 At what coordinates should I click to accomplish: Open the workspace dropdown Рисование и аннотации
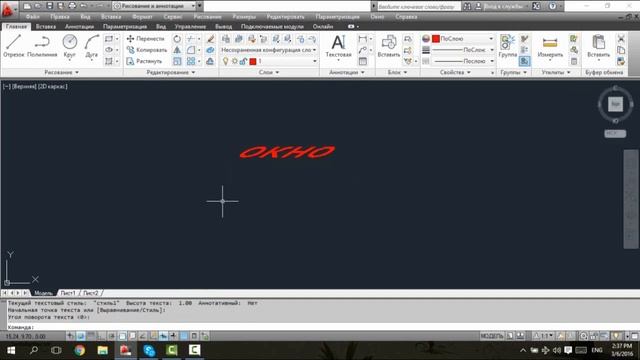(x=155, y=6)
